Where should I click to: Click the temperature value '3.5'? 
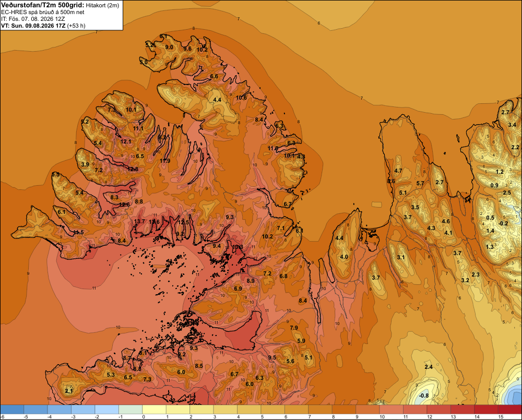click(415, 207)
